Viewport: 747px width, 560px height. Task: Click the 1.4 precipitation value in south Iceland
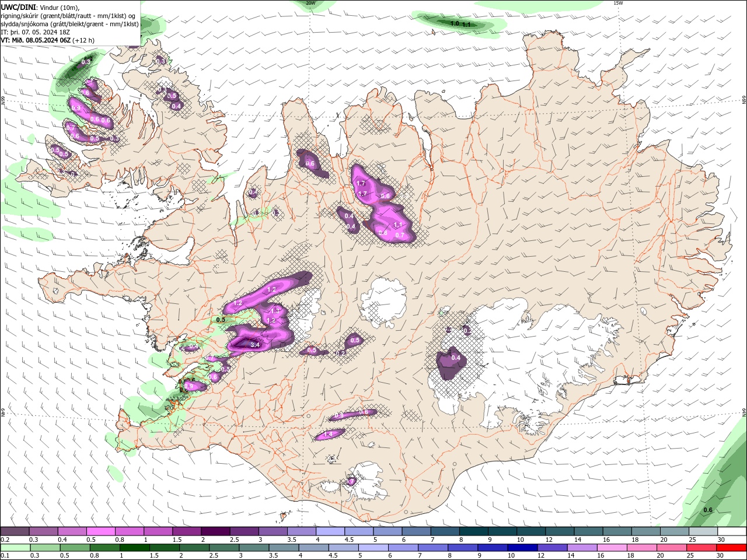328,434
